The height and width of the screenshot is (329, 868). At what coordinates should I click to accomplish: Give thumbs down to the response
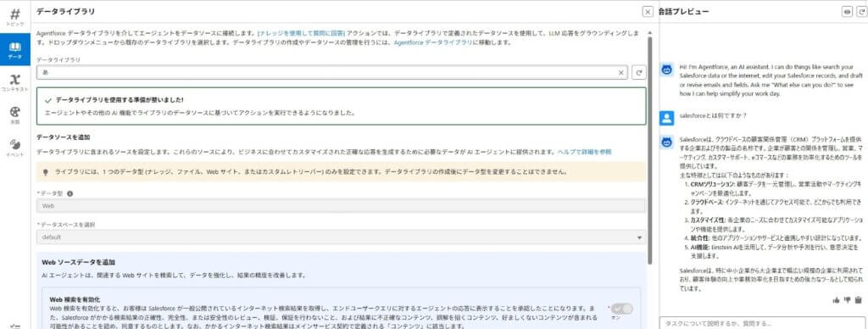(847, 299)
